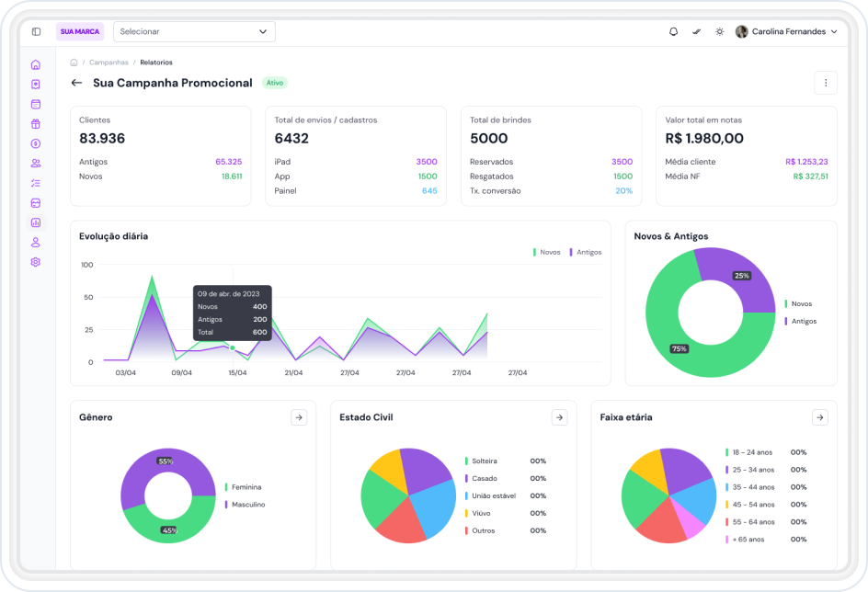Viewport: 868px width, 592px height.
Task: Open the Gênero card arrow button
Action: (299, 417)
